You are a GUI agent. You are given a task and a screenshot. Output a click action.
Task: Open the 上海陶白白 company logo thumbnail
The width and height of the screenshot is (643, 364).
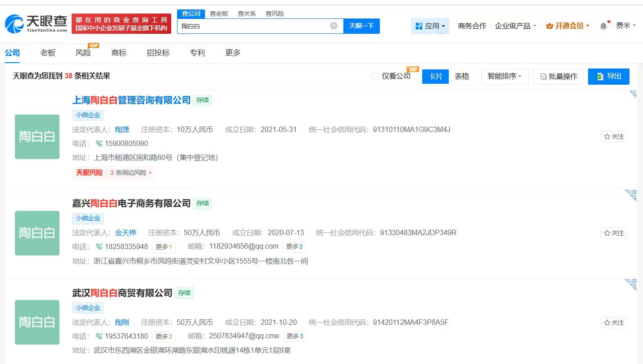37,136
